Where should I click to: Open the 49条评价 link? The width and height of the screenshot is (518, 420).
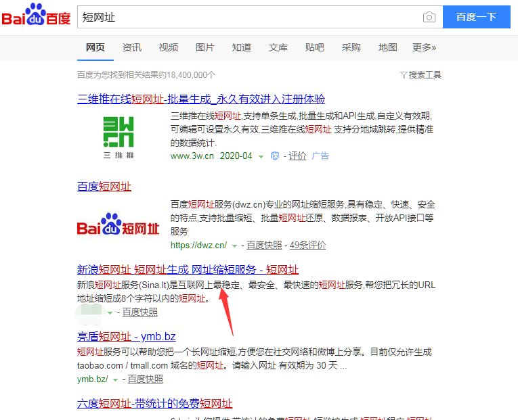tap(307, 245)
